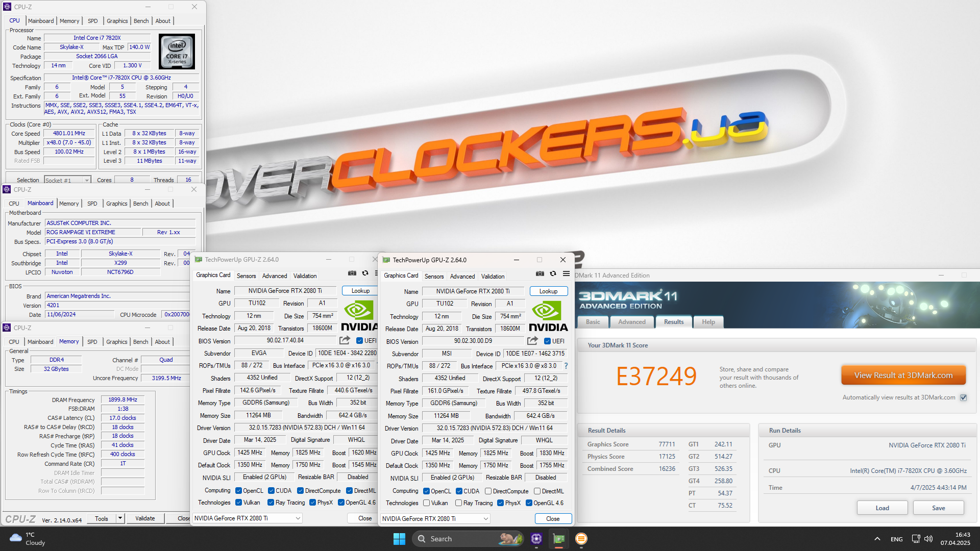Click Load button in 3DMark Run Details
The width and height of the screenshot is (980, 551).
pyautogui.click(x=883, y=508)
